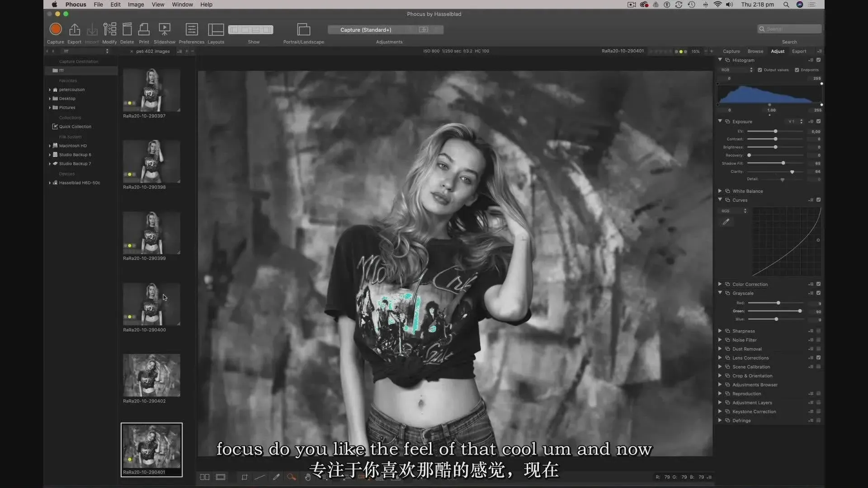
Task: Select thumbnail RaRa20-10-290397
Action: pyautogui.click(x=151, y=90)
